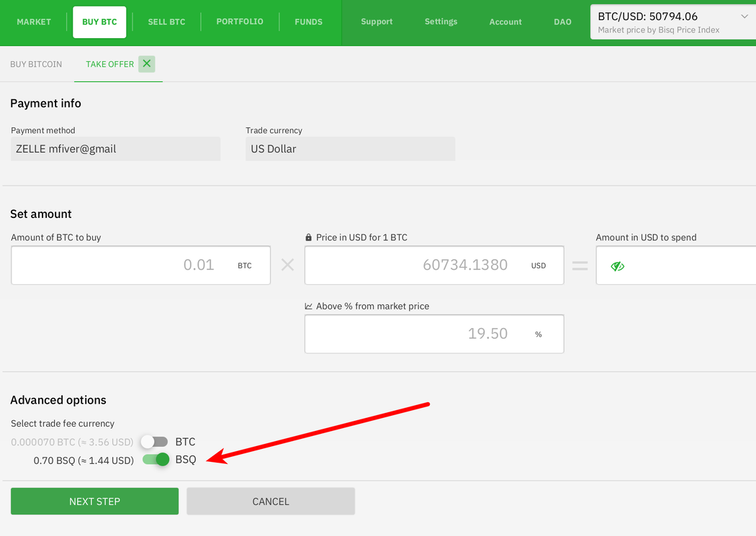The image size is (756, 536).
Task: Disable the BSQ trade fee toggle
Action: click(x=156, y=460)
